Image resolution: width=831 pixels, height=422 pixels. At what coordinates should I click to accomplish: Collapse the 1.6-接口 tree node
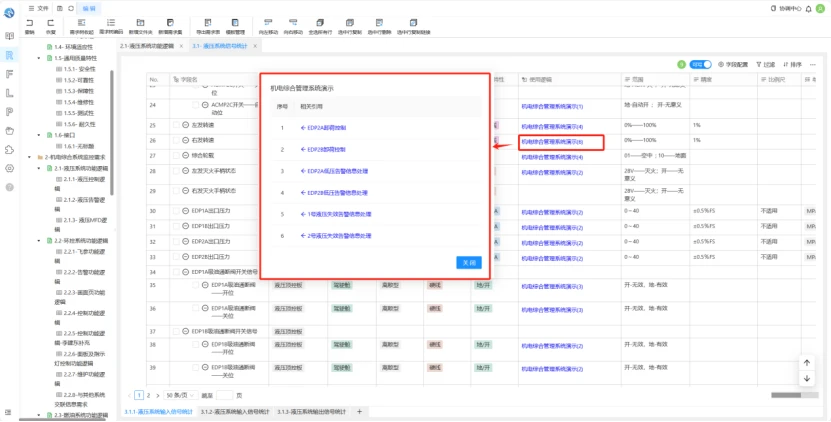pyautogui.click(x=39, y=135)
